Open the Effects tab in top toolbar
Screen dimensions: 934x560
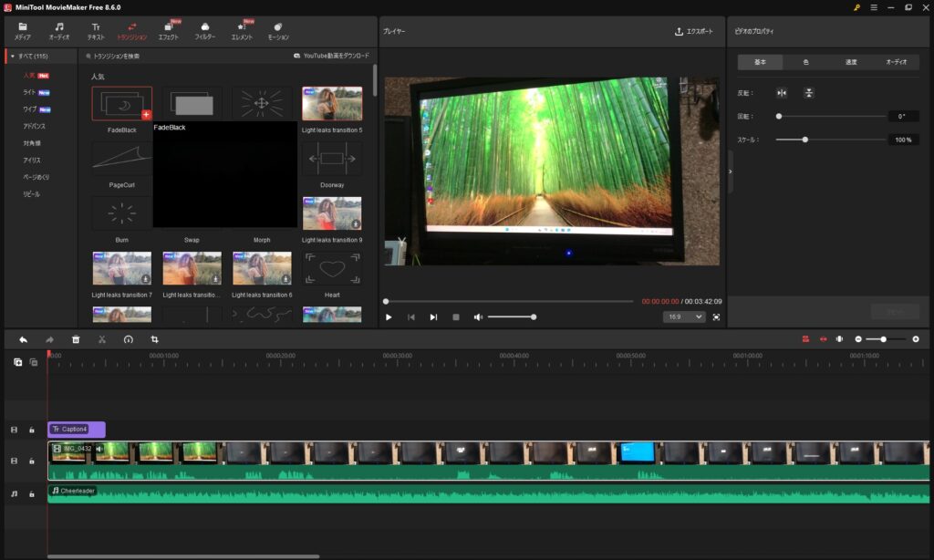click(x=169, y=31)
